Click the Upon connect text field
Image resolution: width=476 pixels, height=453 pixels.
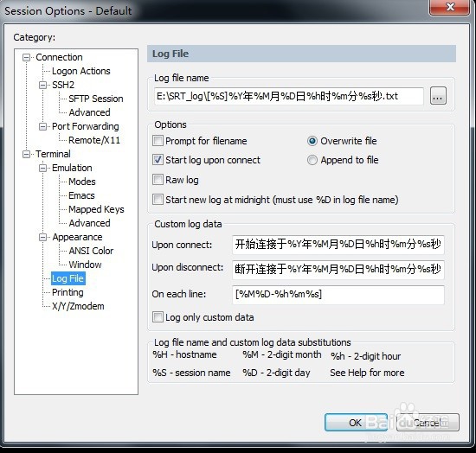coord(338,245)
